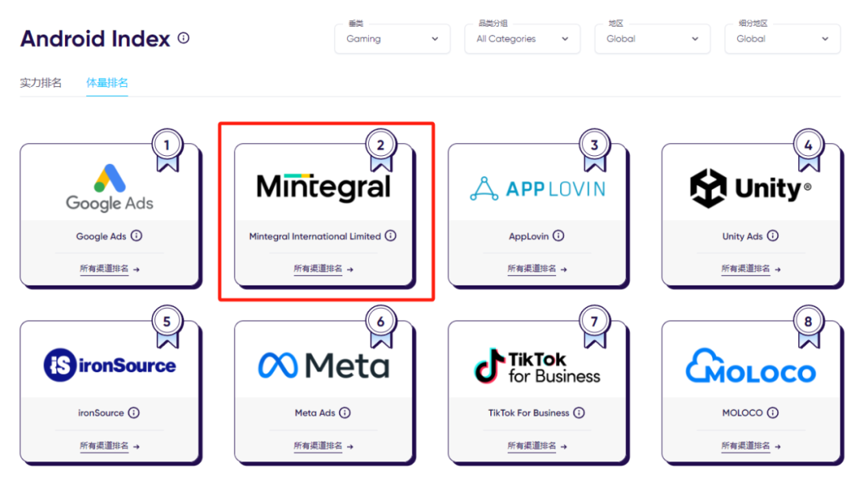The width and height of the screenshot is (868, 480).
Task: Click the Unity logo image
Action: (x=750, y=188)
